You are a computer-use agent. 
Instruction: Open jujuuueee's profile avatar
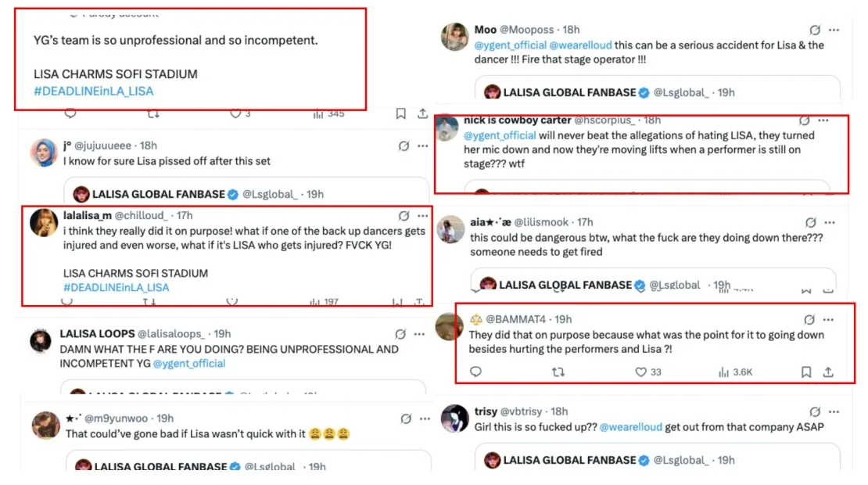(x=44, y=153)
